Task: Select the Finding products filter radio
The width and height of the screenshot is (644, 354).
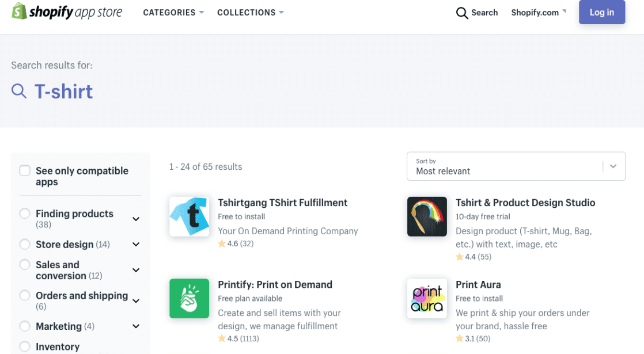Action: click(x=25, y=214)
